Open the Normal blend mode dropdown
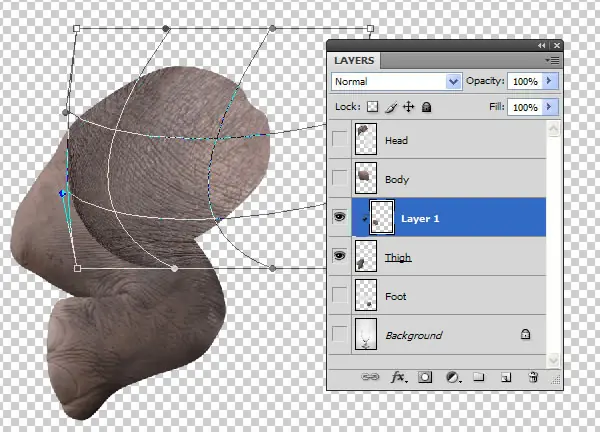Image resolution: width=600 pixels, height=432 pixels. tap(396, 82)
